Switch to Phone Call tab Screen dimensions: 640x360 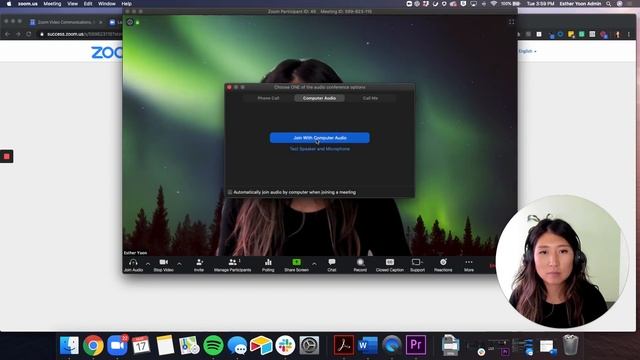pyautogui.click(x=268, y=98)
